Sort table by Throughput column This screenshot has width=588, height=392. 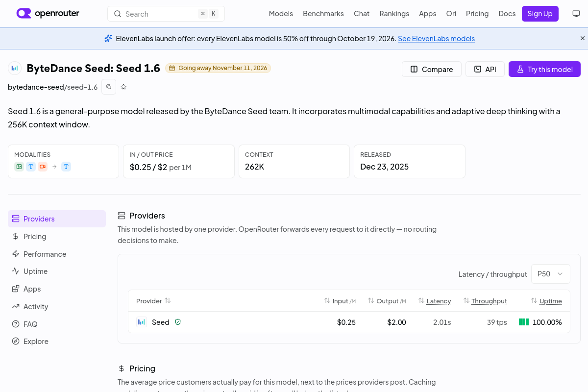coord(485,301)
